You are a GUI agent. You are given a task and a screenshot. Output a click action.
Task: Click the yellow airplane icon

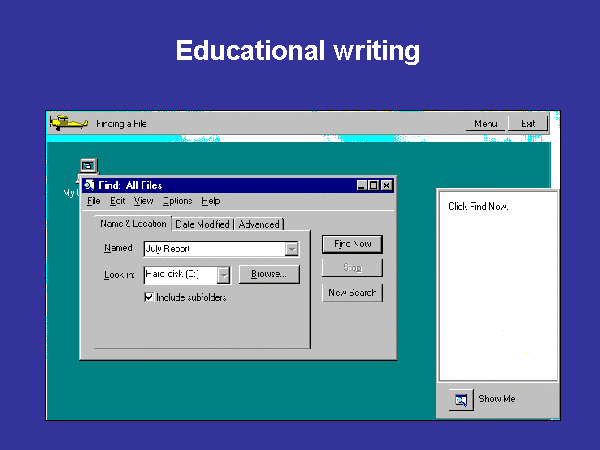69,123
